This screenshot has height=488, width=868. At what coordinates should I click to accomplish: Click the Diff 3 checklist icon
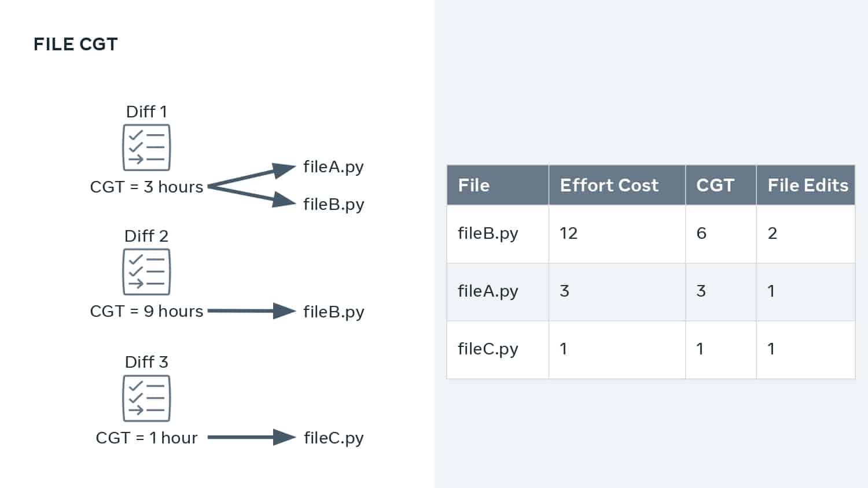coord(146,398)
